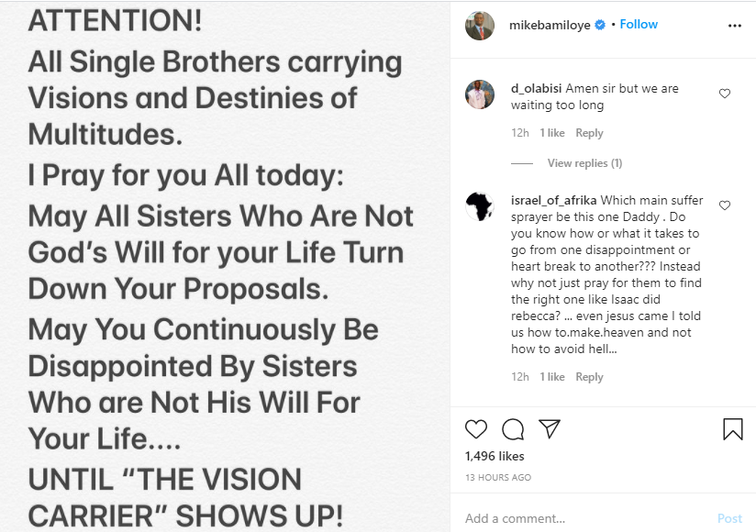The width and height of the screenshot is (756, 532).
Task: Expand View replies (1) under d_olabisi
Action: [584, 163]
